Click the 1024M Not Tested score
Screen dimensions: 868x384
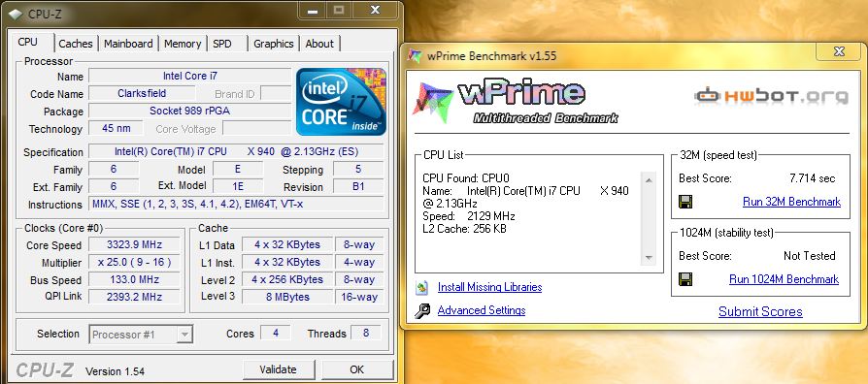810,256
